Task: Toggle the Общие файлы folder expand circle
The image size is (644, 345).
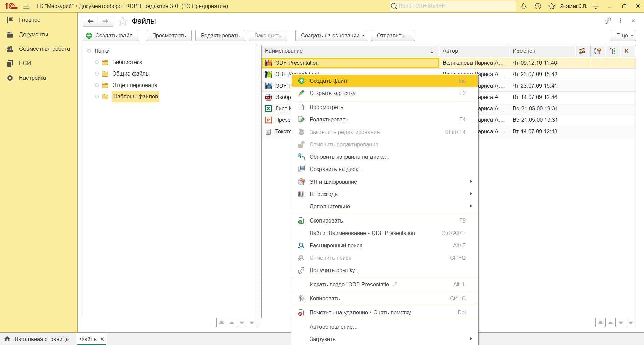Action: coord(97,74)
